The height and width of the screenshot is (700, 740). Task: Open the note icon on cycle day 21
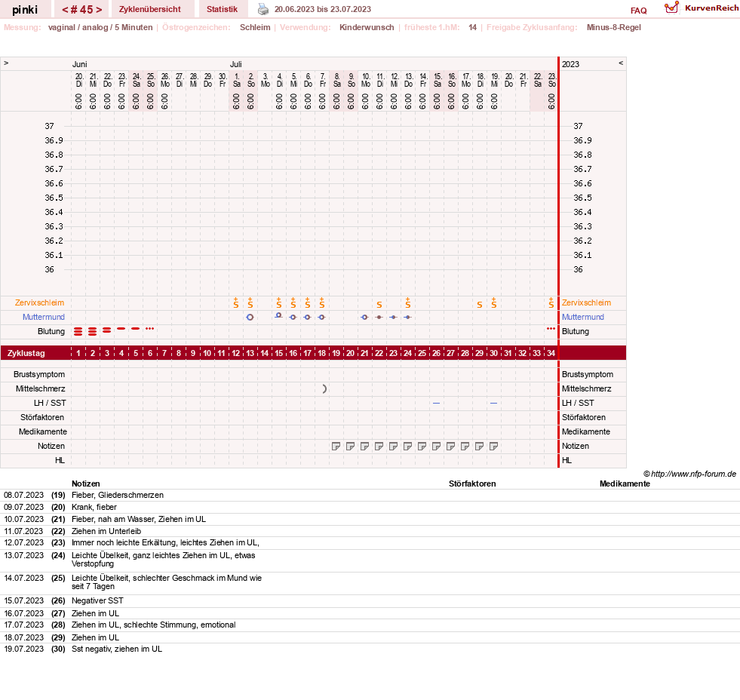point(364,446)
